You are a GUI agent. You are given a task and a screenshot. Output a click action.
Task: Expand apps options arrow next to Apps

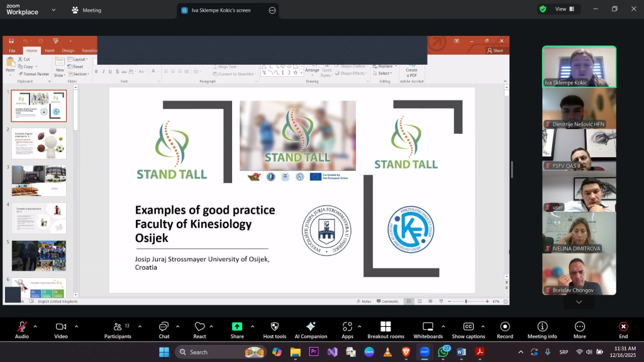[x=359, y=327]
